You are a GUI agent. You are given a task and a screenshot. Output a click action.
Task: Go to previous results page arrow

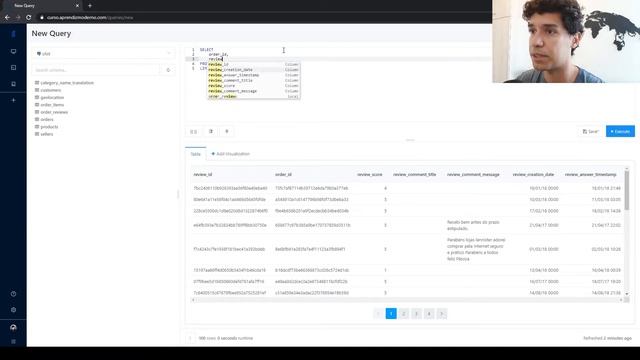(378, 313)
